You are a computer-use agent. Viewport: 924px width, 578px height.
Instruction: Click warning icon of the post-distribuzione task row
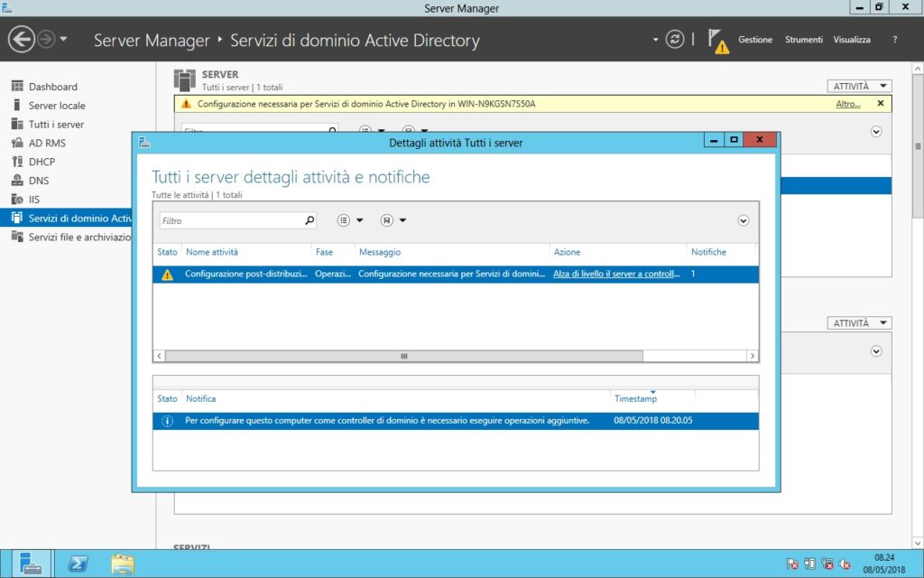pos(167,275)
